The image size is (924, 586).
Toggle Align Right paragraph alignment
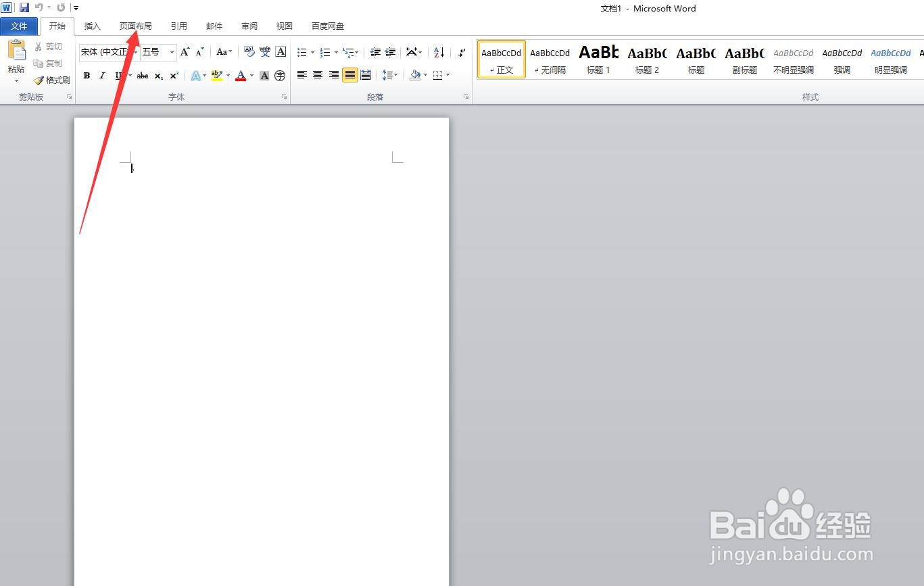tap(334, 75)
